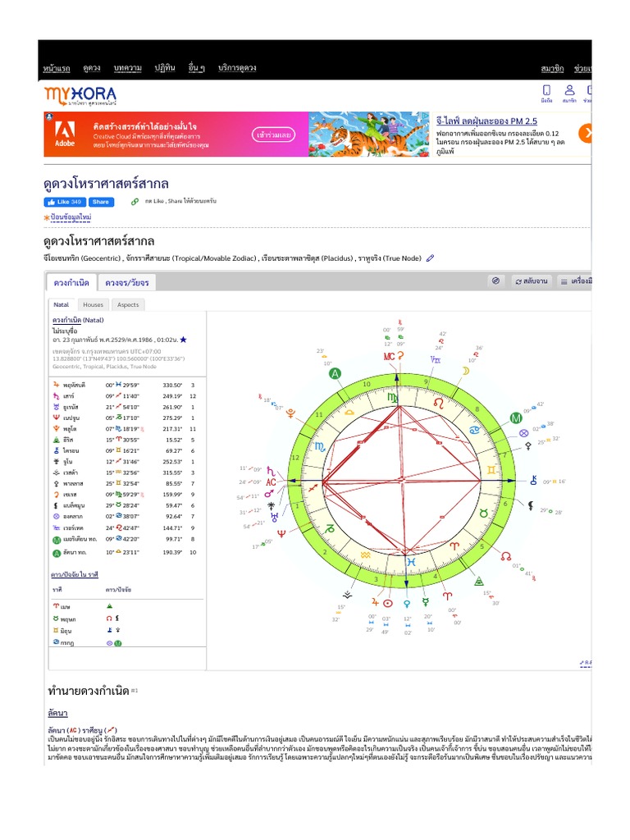This screenshot has width=630, height=840.
Task: Click the red North Node symbol on chart
Action: [x=505, y=557]
